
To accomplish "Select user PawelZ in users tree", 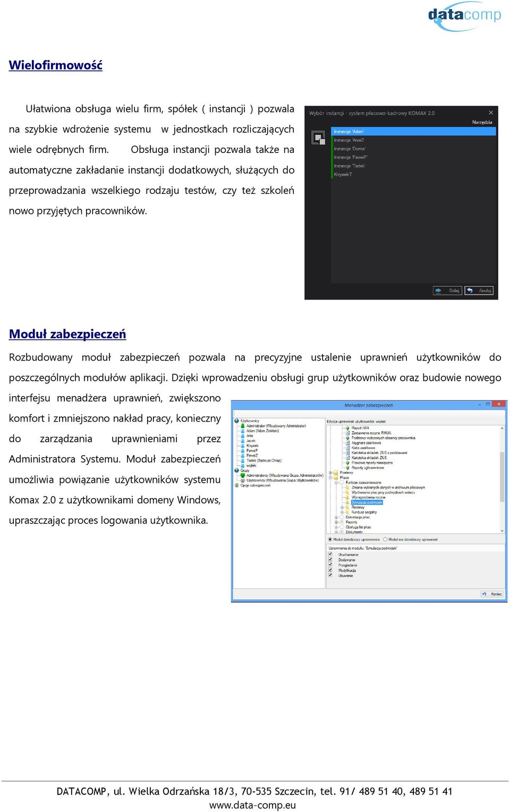I will tap(252, 455).
